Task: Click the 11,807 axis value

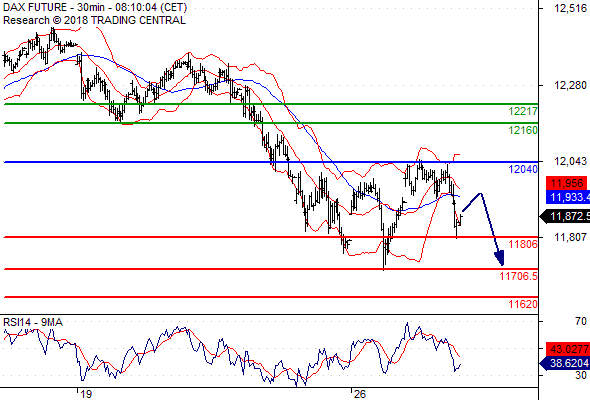Action: tap(570, 237)
